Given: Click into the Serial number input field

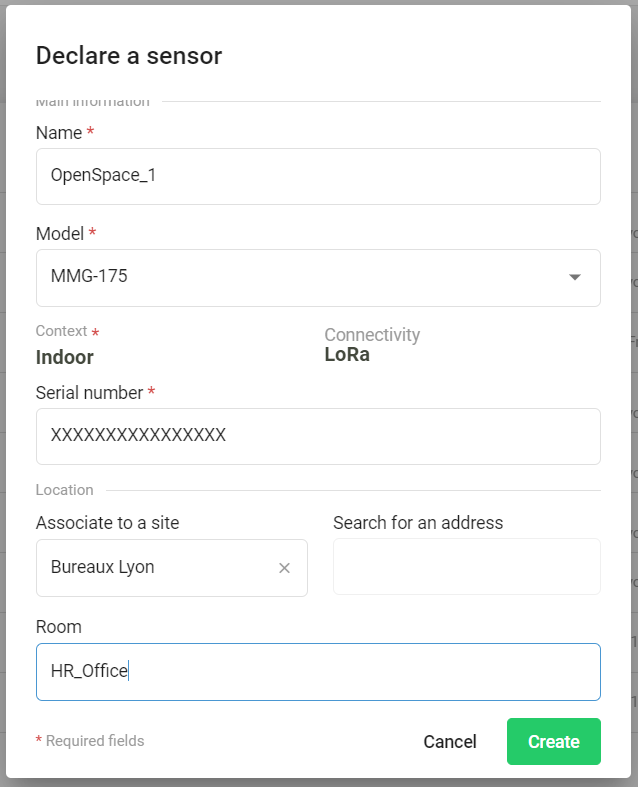Looking at the screenshot, I should pyautogui.click(x=318, y=436).
